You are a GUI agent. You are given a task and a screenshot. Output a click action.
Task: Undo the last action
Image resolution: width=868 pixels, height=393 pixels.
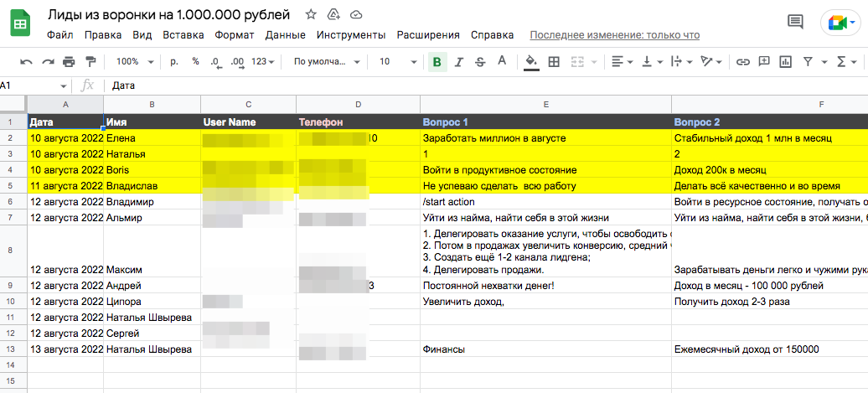[x=27, y=61]
